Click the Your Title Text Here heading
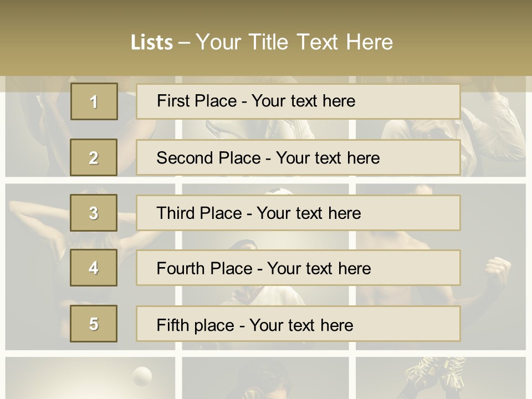The height and width of the screenshot is (399, 532). (x=294, y=42)
